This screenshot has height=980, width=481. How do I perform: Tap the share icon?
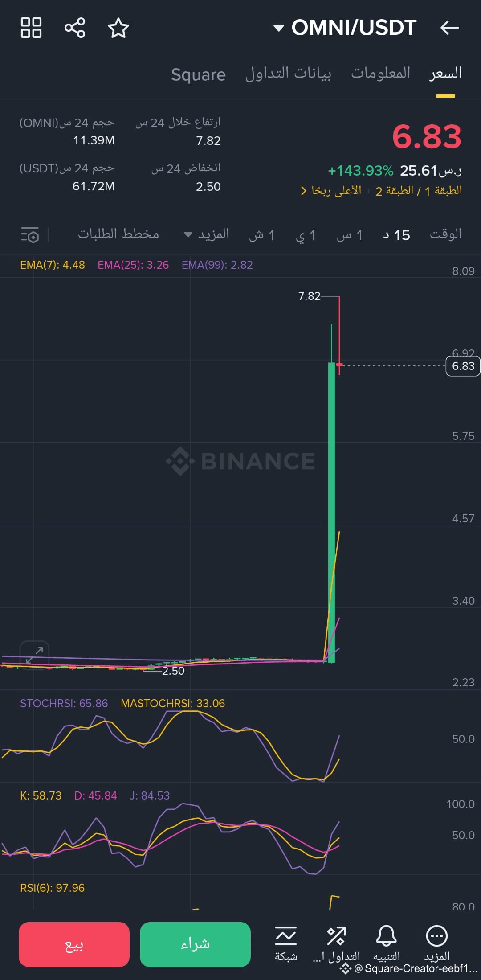(x=75, y=28)
